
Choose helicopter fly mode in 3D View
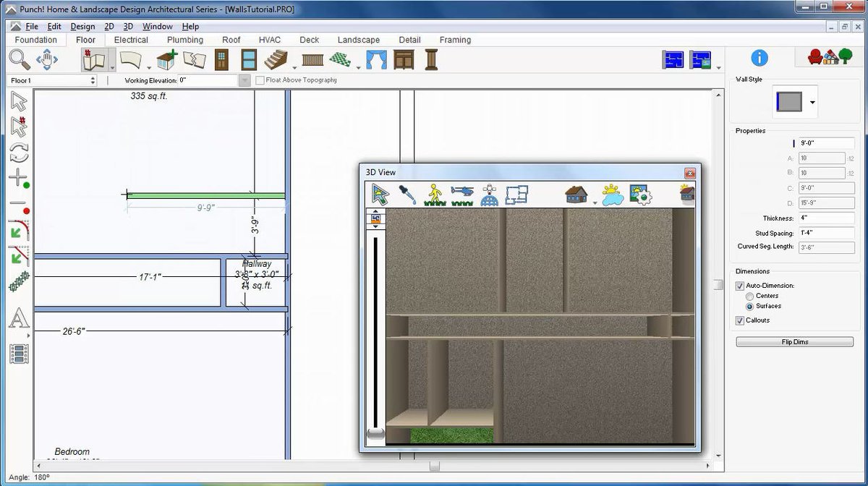click(x=461, y=194)
